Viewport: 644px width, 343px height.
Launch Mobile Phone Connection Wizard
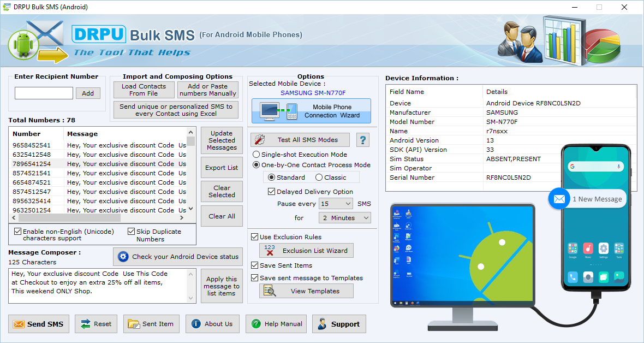click(311, 111)
